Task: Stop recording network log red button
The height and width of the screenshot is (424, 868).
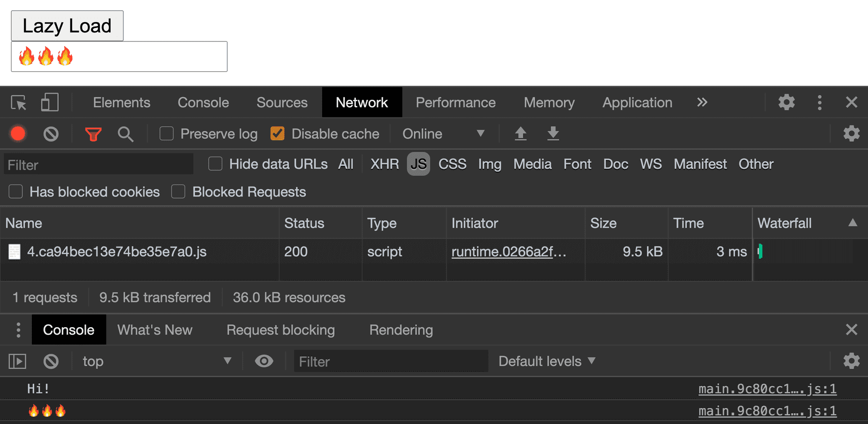Action: pos(18,133)
